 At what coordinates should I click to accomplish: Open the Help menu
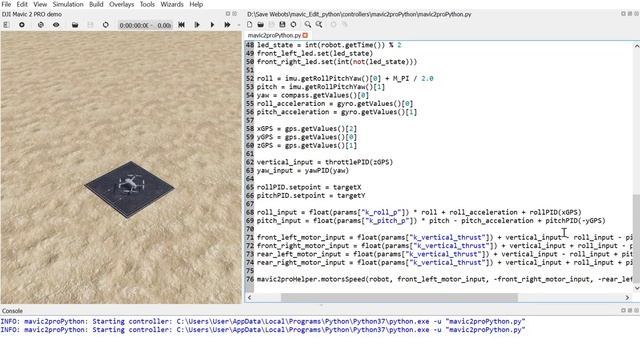[x=196, y=4]
